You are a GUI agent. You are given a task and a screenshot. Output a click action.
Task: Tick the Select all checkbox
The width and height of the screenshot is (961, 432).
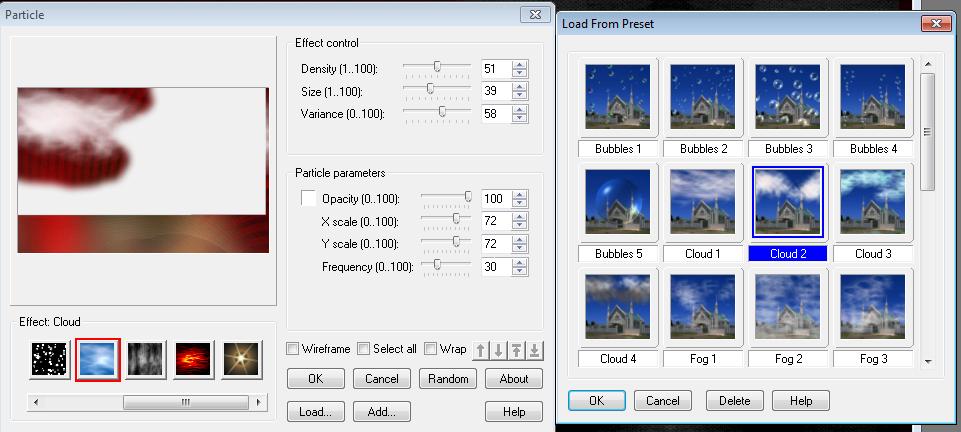(x=364, y=349)
